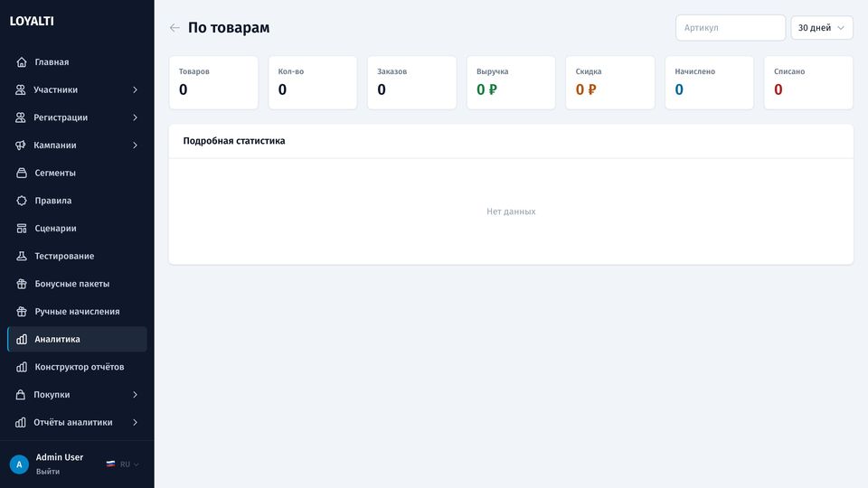Expand the Участники submenu chevron

point(135,89)
